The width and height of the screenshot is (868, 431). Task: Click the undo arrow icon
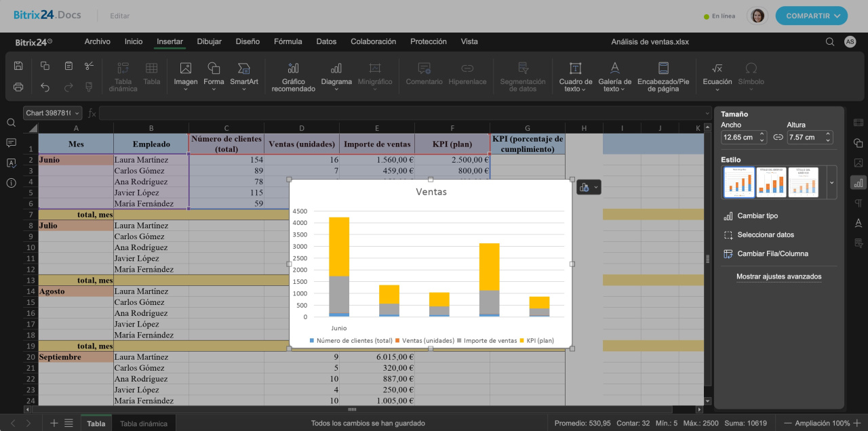[x=45, y=87]
